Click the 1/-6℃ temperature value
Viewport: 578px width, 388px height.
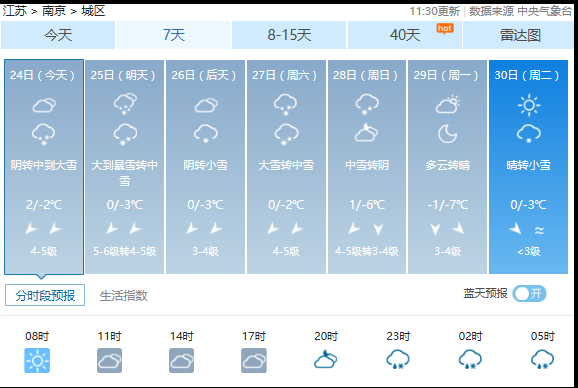click(x=367, y=205)
